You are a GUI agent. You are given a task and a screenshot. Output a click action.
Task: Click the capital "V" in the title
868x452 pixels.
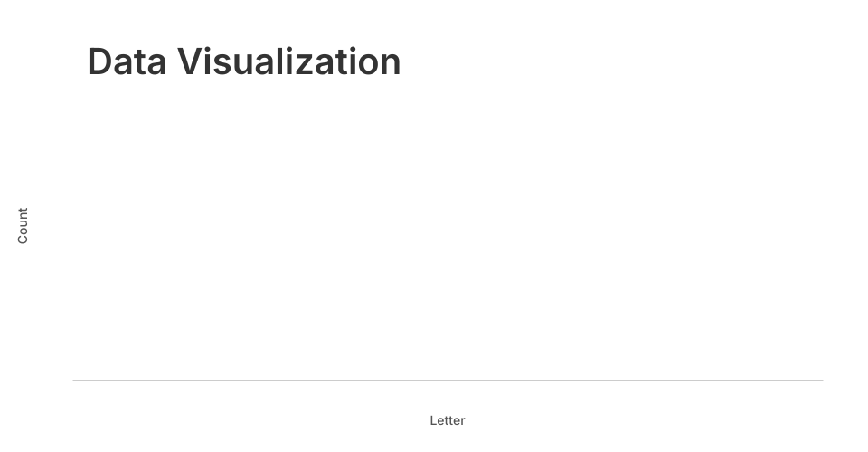[191, 61]
